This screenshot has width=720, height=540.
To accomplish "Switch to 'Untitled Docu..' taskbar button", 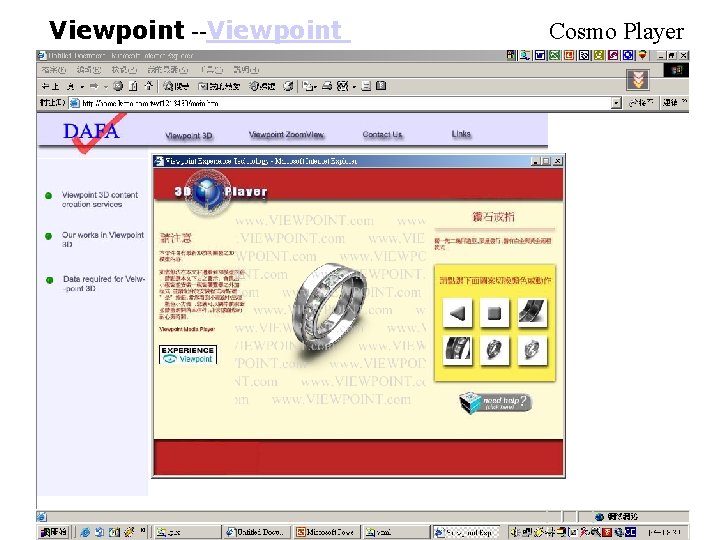I will pyautogui.click(x=256, y=532).
